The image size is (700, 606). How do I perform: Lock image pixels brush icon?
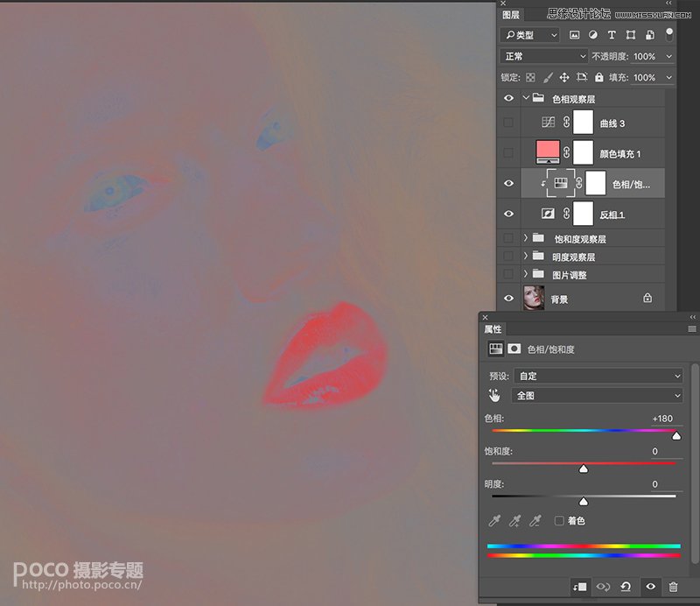point(548,77)
